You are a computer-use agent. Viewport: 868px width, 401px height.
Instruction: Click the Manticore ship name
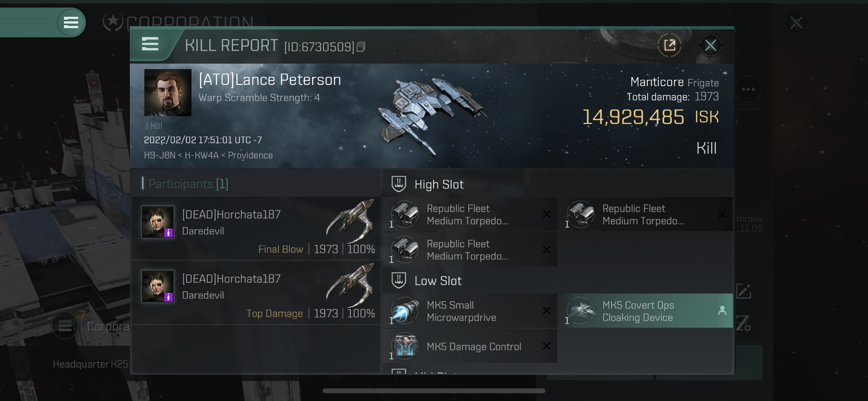[x=657, y=82]
